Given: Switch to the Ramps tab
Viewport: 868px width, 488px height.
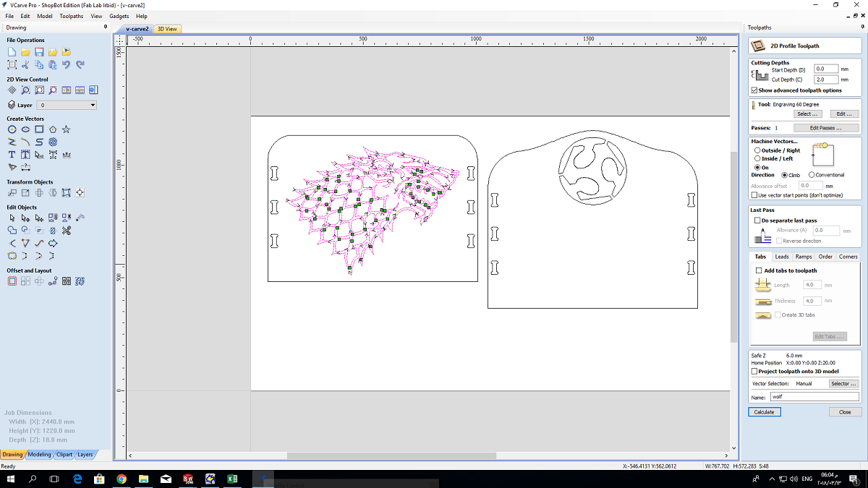Looking at the screenshot, I should pos(804,257).
